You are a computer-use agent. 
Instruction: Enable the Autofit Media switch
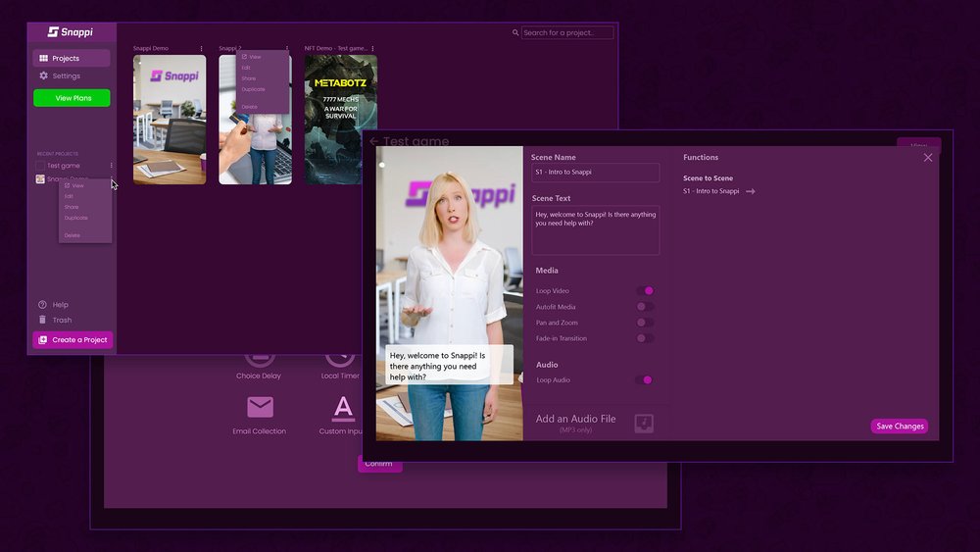pos(645,307)
